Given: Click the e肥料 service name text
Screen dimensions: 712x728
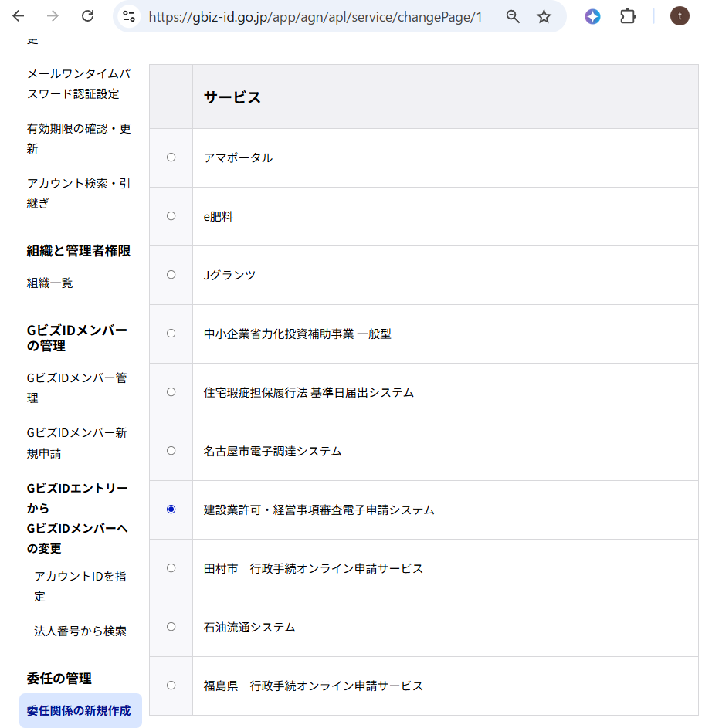Looking at the screenshot, I should (x=219, y=216).
